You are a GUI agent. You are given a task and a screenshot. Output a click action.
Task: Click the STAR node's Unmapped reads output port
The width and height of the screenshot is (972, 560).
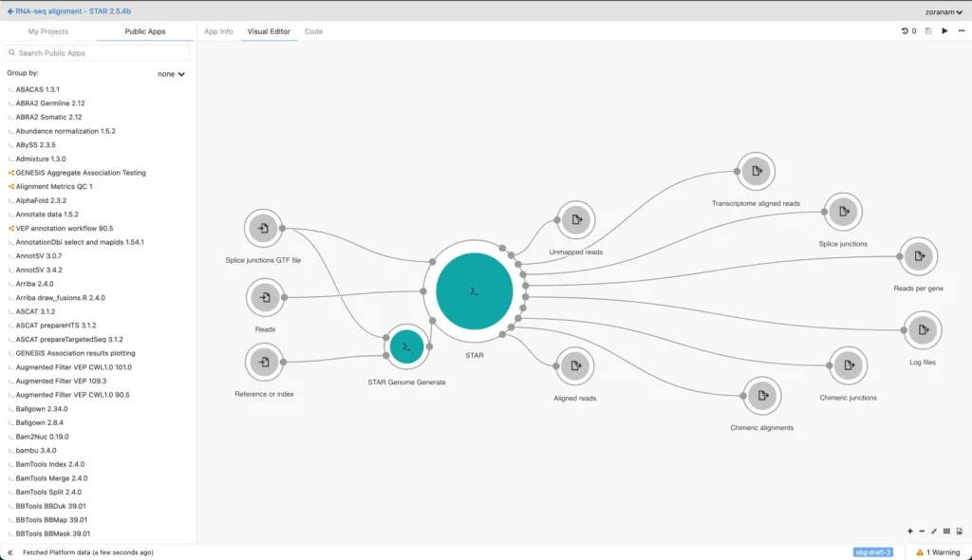[x=511, y=255]
